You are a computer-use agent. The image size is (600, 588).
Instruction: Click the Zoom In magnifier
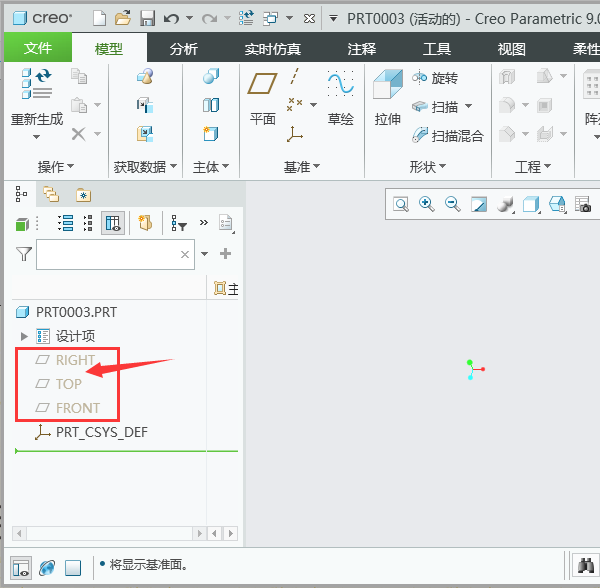(x=426, y=204)
